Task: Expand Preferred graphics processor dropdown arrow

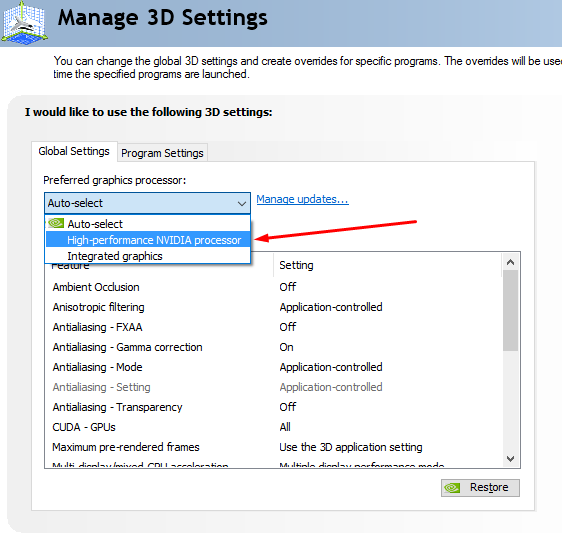Action: pyautogui.click(x=242, y=203)
